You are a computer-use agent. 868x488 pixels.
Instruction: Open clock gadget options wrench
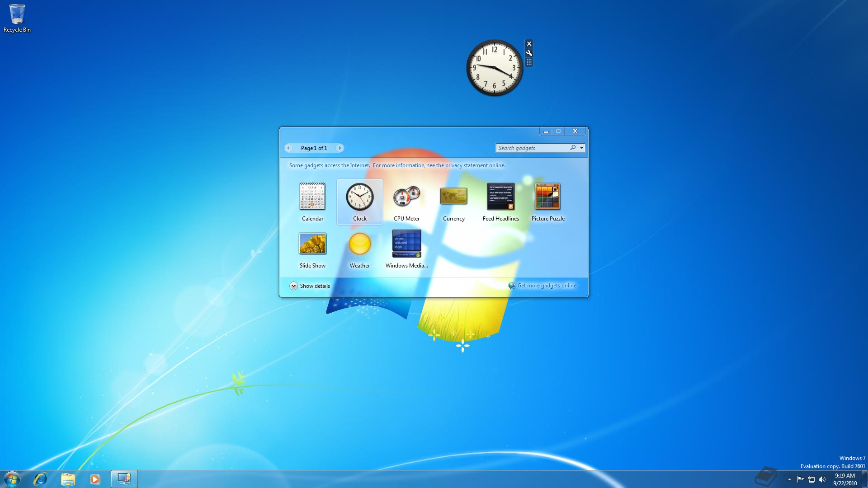529,53
